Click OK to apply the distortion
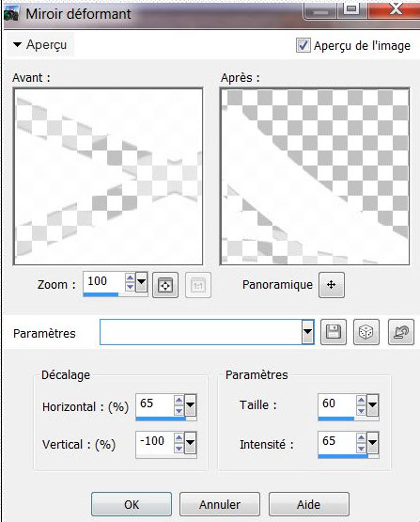Screen dimensions: 420x522 pos(132,504)
